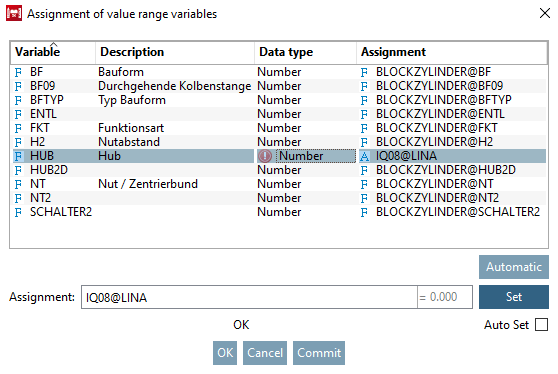The height and width of the screenshot is (374, 558).
Task: Click the F icon beside variable FKT
Action: pos(18,128)
